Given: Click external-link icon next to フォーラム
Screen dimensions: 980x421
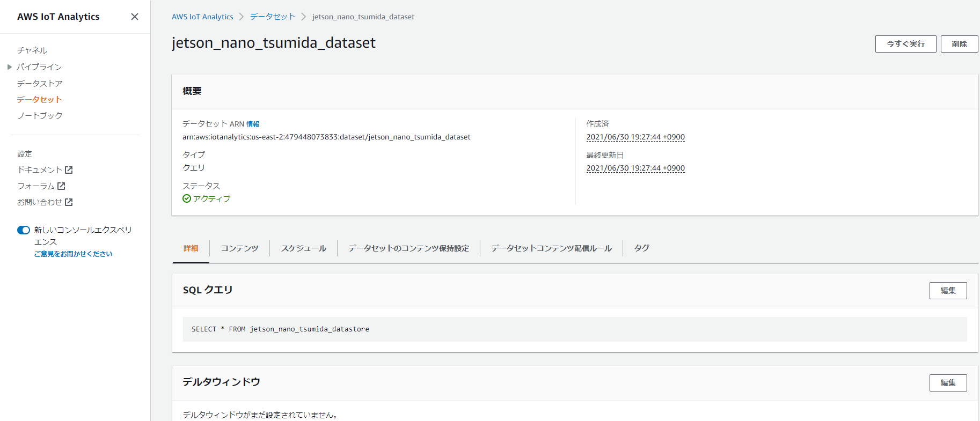Looking at the screenshot, I should click(x=61, y=186).
